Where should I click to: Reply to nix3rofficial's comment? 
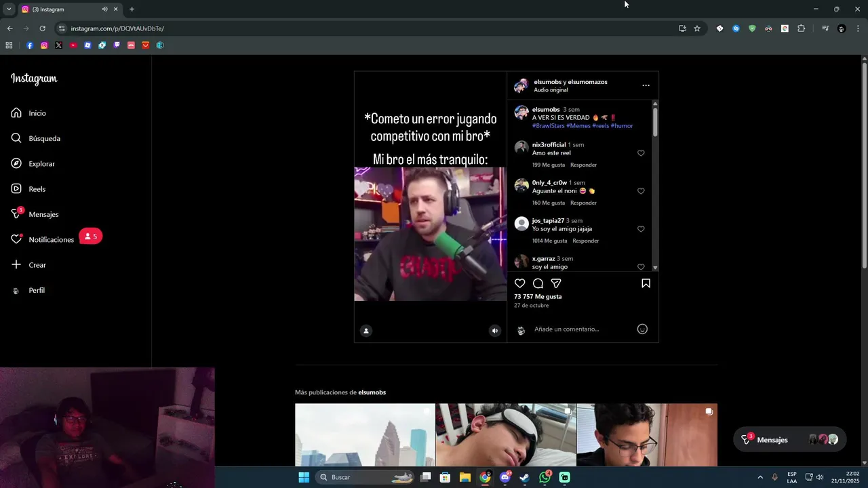[x=583, y=165]
